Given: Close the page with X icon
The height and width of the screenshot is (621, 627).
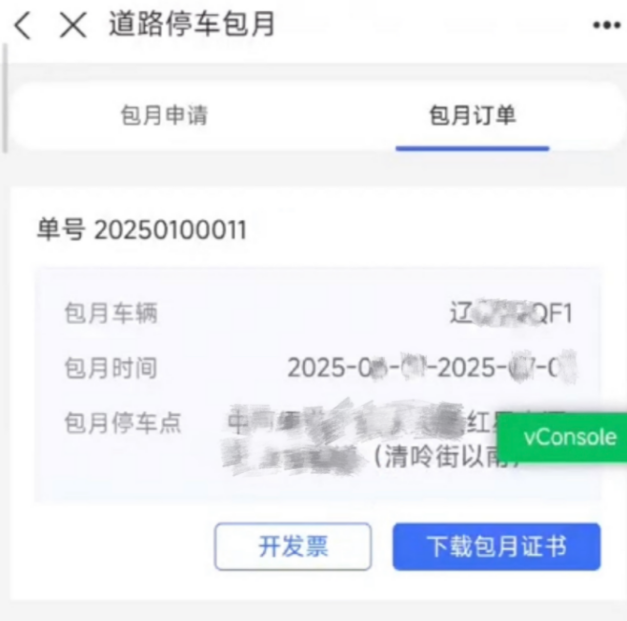Looking at the screenshot, I should coord(73,25).
